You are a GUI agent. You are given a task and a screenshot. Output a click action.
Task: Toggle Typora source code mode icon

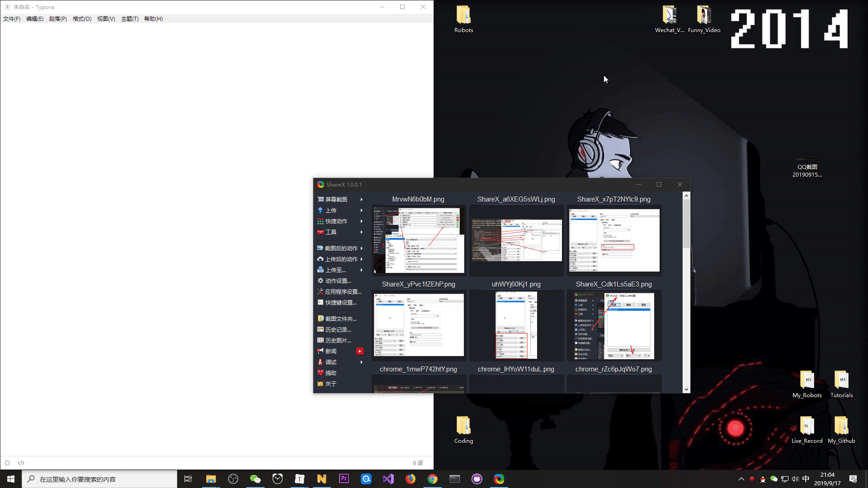tap(21, 463)
